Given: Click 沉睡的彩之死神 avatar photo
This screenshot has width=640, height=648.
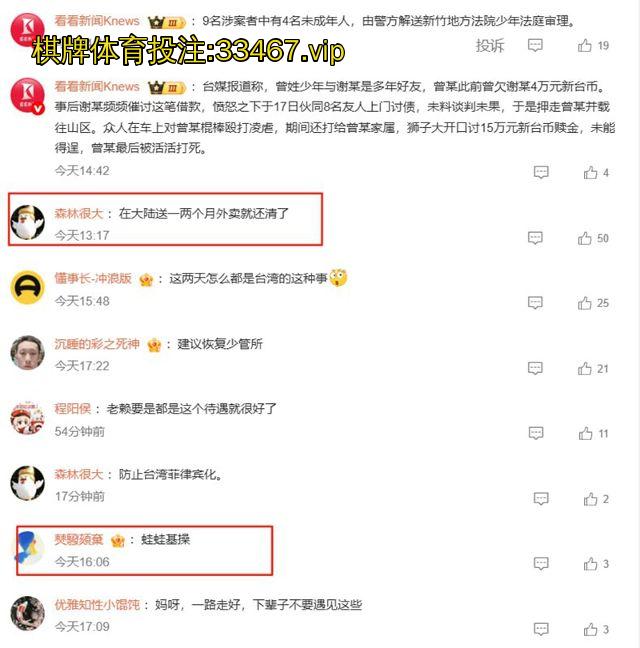Looking at the screenshot, I should (x=27, y=353).
